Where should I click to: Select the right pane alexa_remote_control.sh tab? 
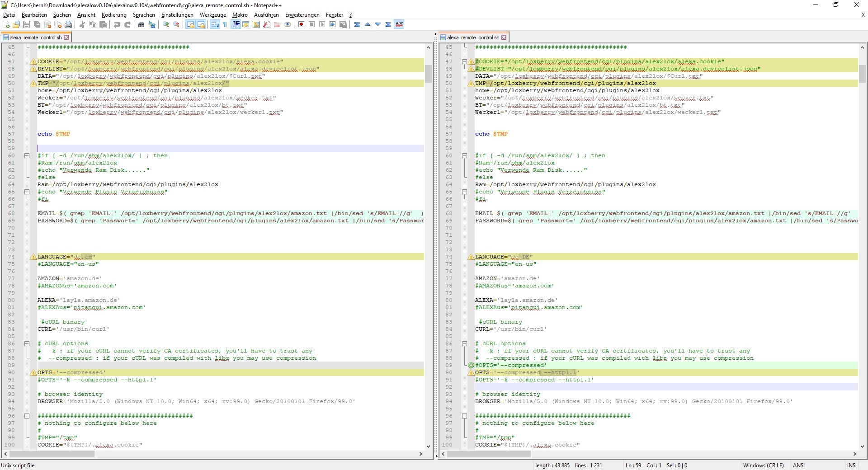pos(473,38)
